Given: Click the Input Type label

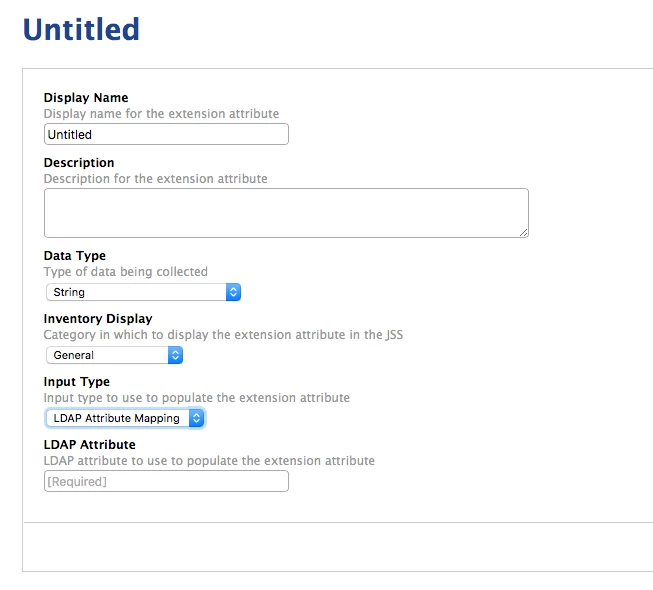Looking at the screenshot, I should (x=77, y=382).
